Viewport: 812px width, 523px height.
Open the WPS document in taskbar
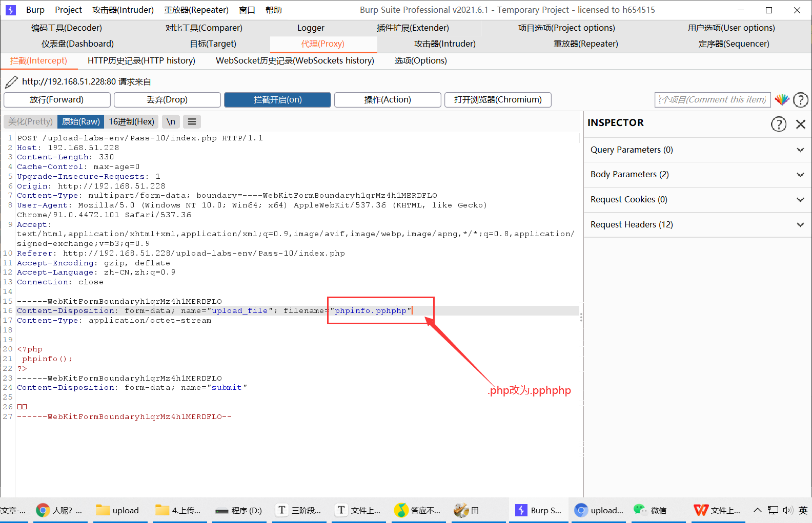717,510
